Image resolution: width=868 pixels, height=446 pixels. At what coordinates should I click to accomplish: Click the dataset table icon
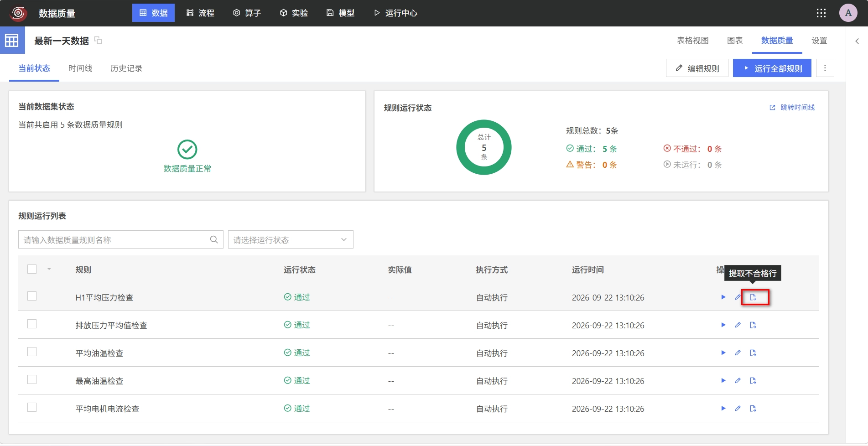click(12, 40)
